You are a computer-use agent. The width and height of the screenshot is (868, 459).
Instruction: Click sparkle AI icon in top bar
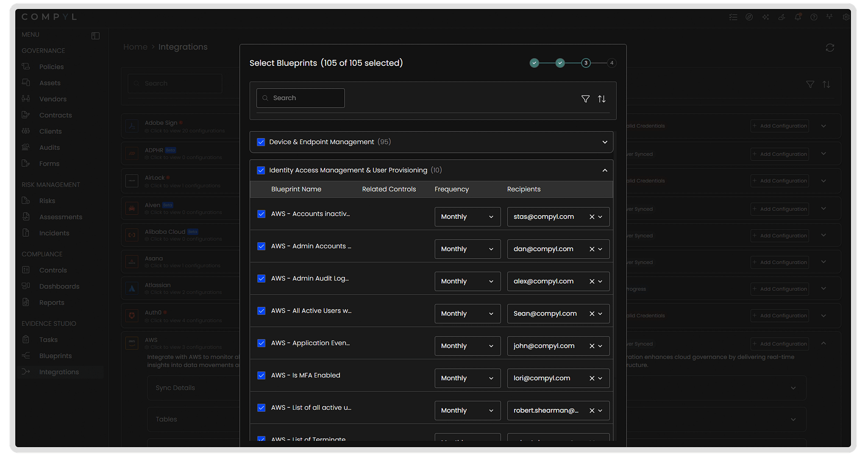(x=765, y=17)
